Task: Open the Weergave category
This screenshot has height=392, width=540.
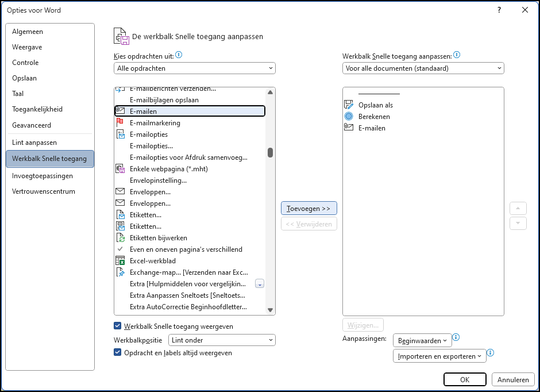Action: pos(50,47)
